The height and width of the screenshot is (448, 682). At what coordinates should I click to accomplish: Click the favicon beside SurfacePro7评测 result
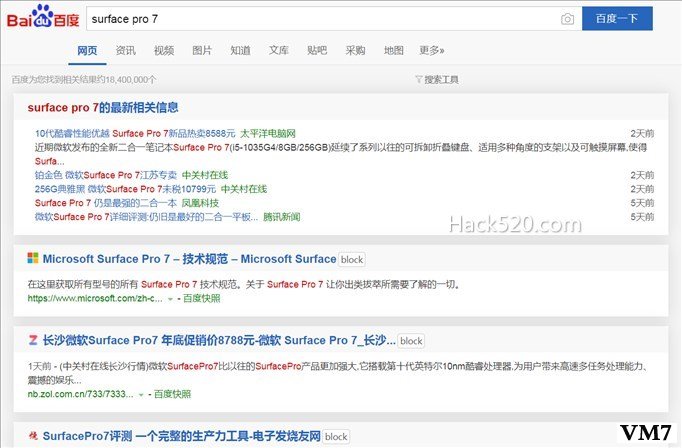click(x=33, y=435)
